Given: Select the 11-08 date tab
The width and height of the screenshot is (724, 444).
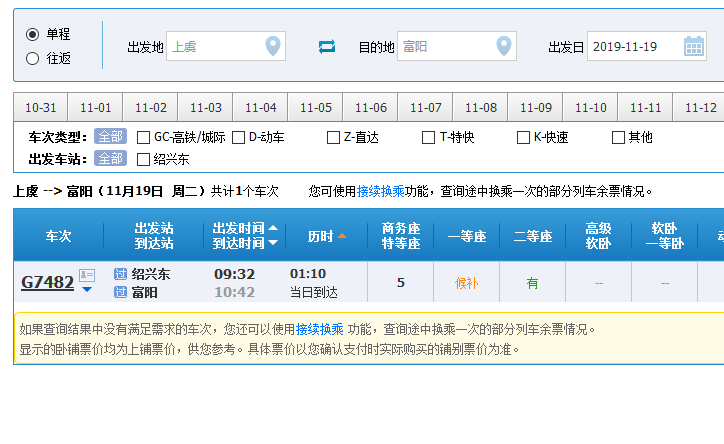Looking at the screenshot, I should [x=481, y=108].
